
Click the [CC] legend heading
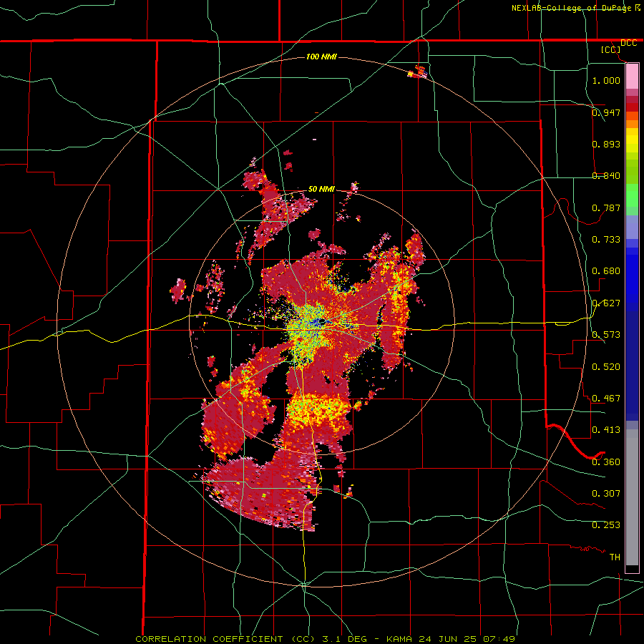click(611, 49)
